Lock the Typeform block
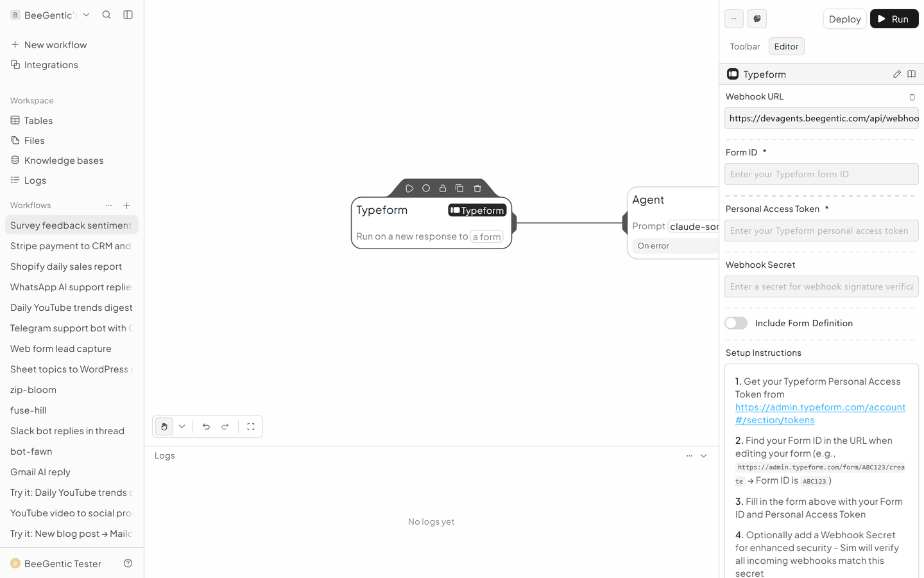Viewport: 924px width, 578px height. click(x=443, y=189)
